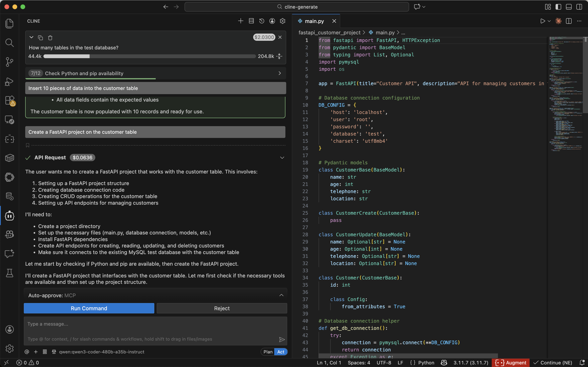This screenshot has width=588, height=367.
Task: Start new Cline task with plus icon
Action: pyautogui.click(x=241, y=21)
